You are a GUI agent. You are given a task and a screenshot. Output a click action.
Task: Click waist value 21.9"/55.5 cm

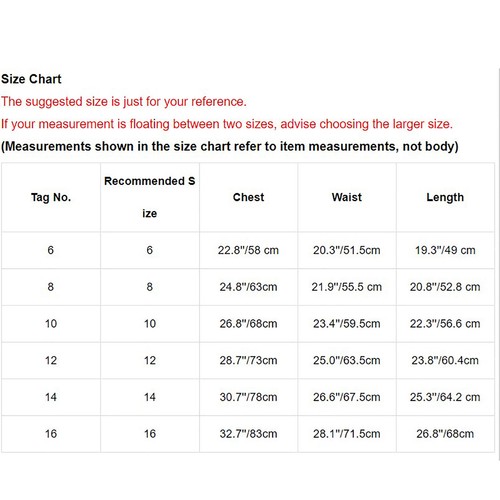[x=347, y=287]
